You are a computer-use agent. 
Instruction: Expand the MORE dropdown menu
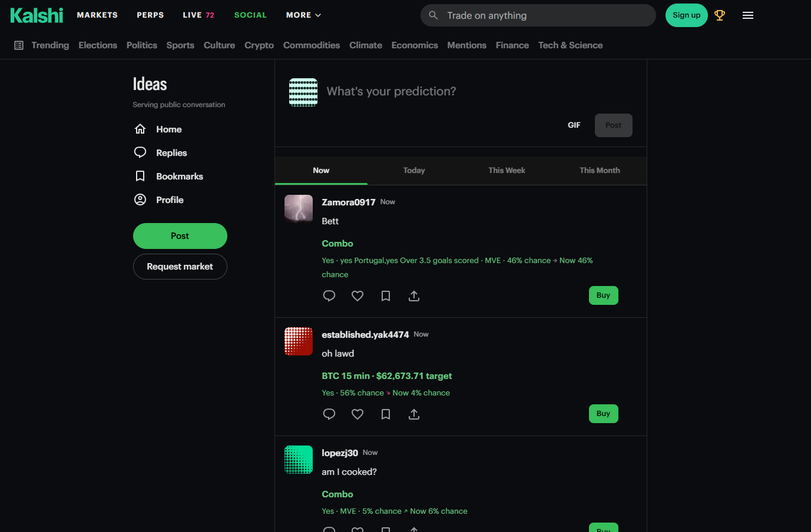click(x=303, y=15)
